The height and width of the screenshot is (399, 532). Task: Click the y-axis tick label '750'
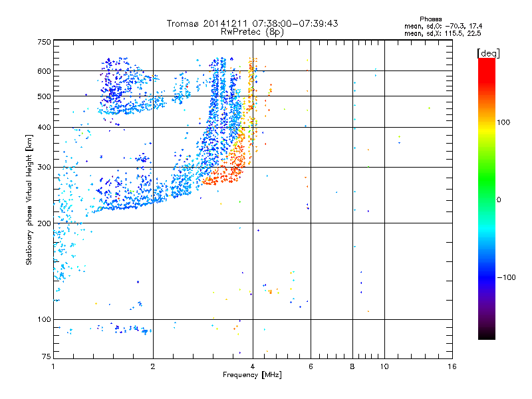coord(44,42)
